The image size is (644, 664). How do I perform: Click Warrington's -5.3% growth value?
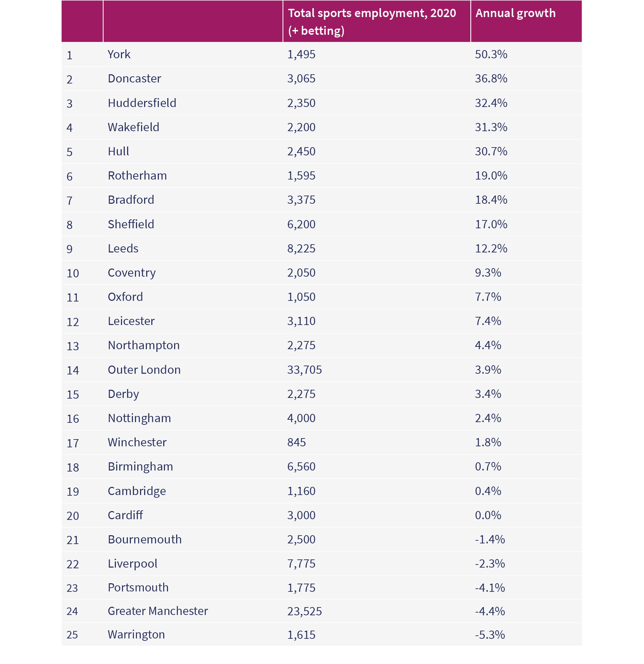click(490, 635)
